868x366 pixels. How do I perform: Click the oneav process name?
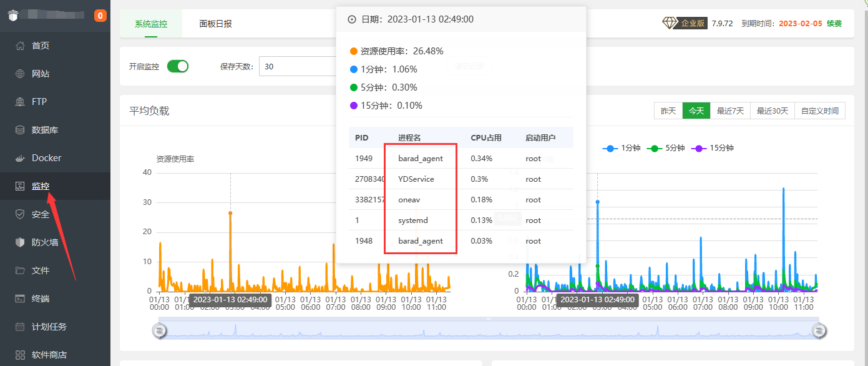tap(409, 200)
